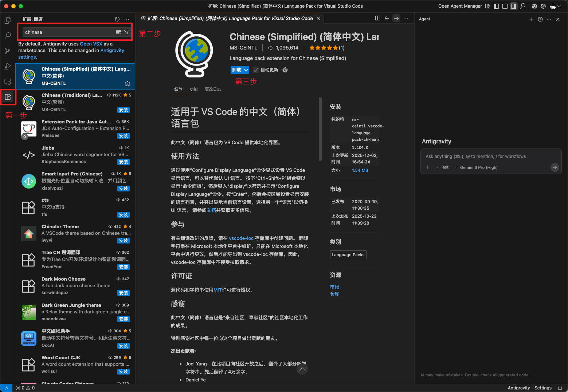This screenshot has height=392, width=568.
Task: Clear extension search results icon
Action: point(119,32)
